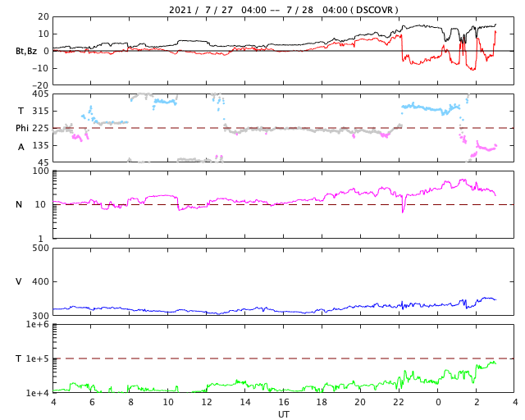
Task: Select the 'DSCOVR' label in title
Action: tap(374, 10)
